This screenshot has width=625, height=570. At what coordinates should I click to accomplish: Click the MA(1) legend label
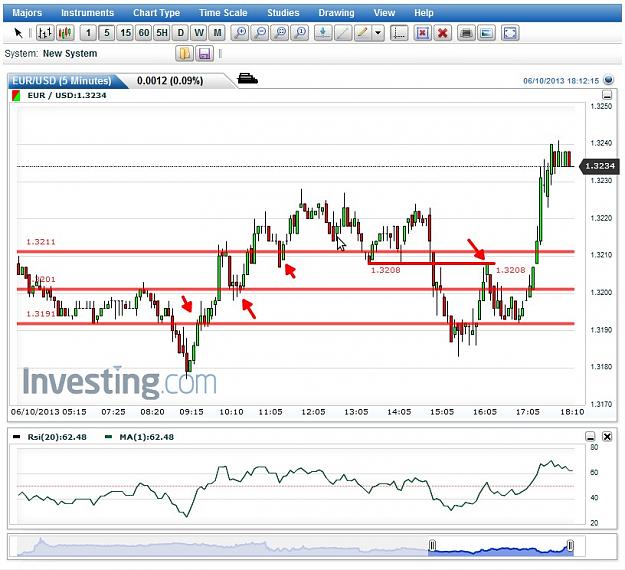(146, 437)
